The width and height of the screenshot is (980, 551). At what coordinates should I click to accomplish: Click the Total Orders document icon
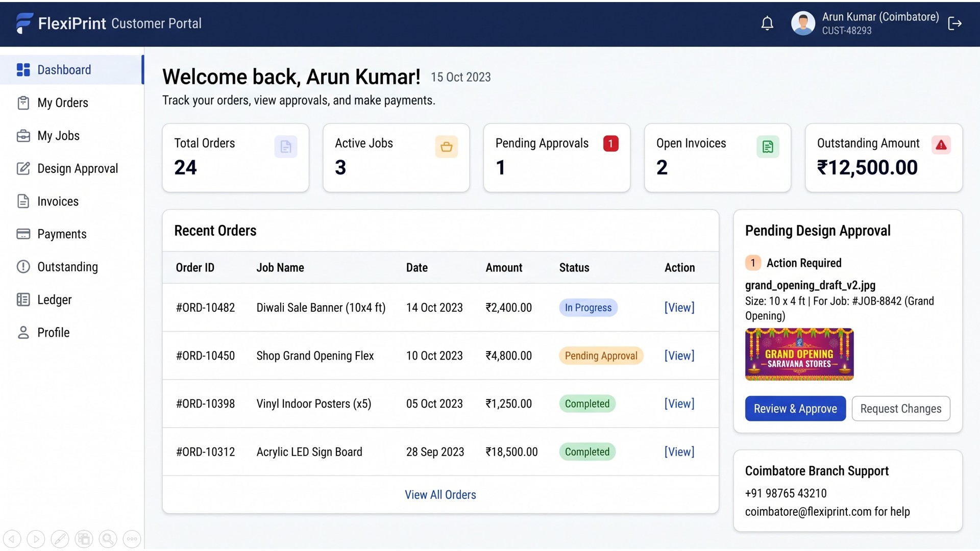click(286, 147)
